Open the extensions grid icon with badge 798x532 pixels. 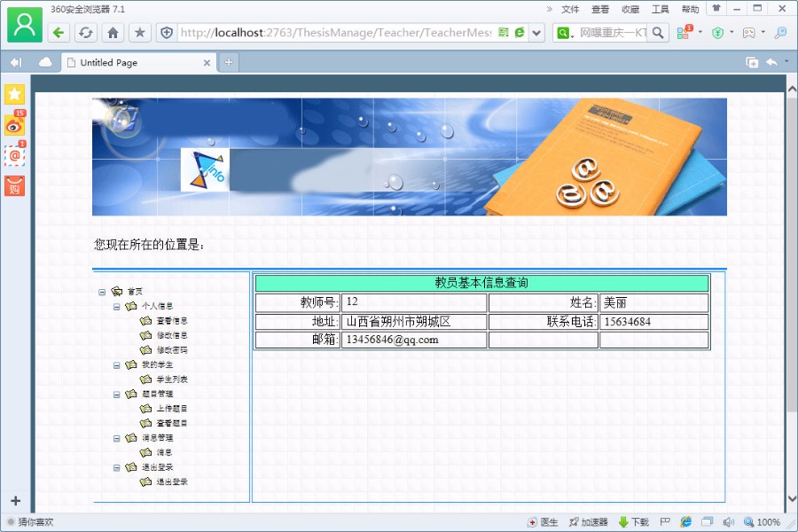tap(684, 32)
